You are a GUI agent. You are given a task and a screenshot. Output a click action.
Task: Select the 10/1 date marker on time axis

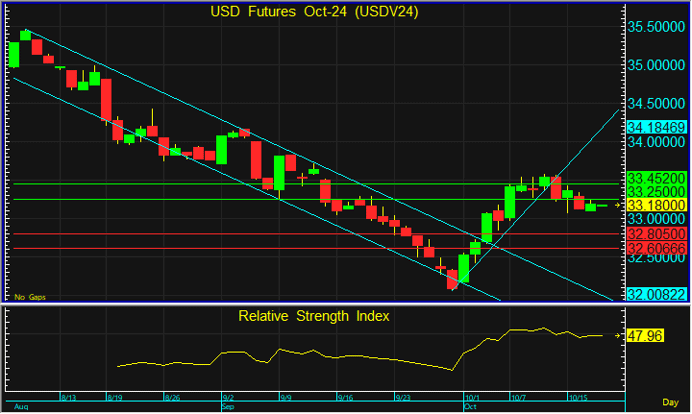coord(470,397)
